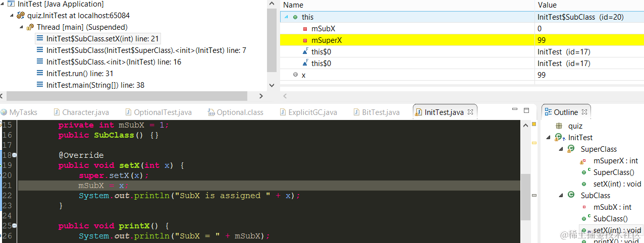Click value 99 of mSuperX
The image size is (644, 243).
(542, 40)
